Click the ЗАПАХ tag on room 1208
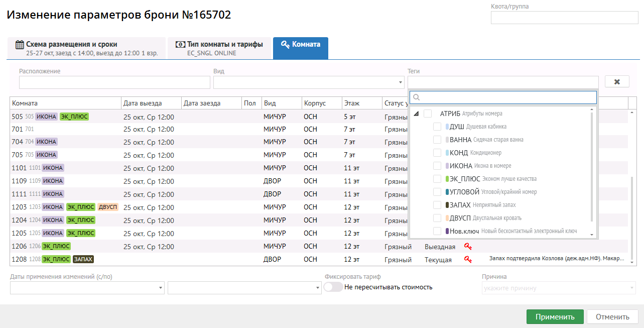This screenshot has width=644, height=328. [83, 259]
